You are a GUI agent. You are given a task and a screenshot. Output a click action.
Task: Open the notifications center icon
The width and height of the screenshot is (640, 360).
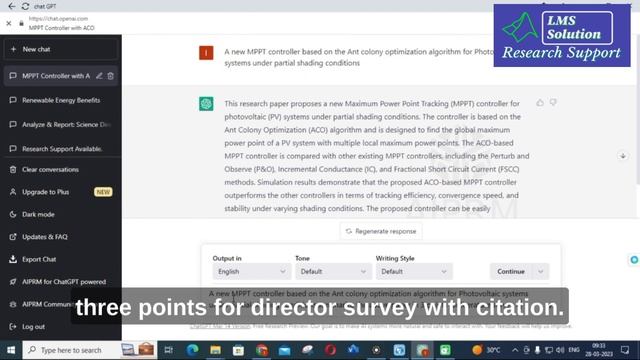click(625, 350)
